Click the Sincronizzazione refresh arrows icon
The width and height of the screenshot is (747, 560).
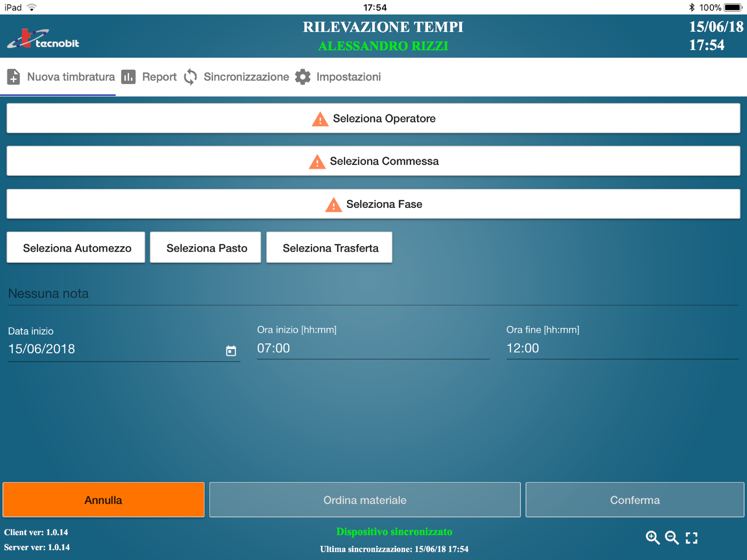coord(191,77)
